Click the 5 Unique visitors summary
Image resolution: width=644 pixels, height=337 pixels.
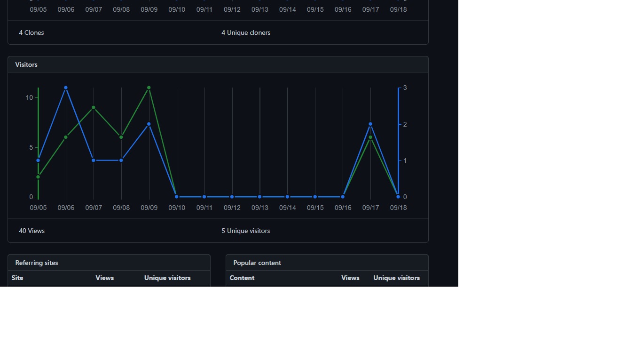point(245,231)
